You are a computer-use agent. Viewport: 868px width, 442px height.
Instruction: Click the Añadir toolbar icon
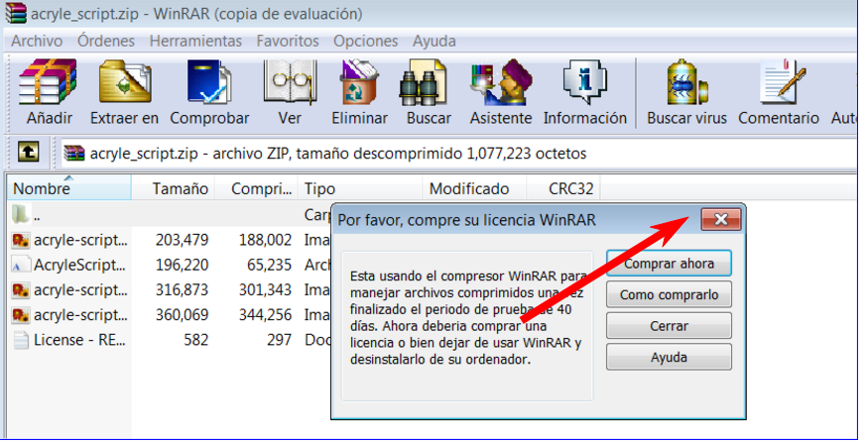[48, 82]
